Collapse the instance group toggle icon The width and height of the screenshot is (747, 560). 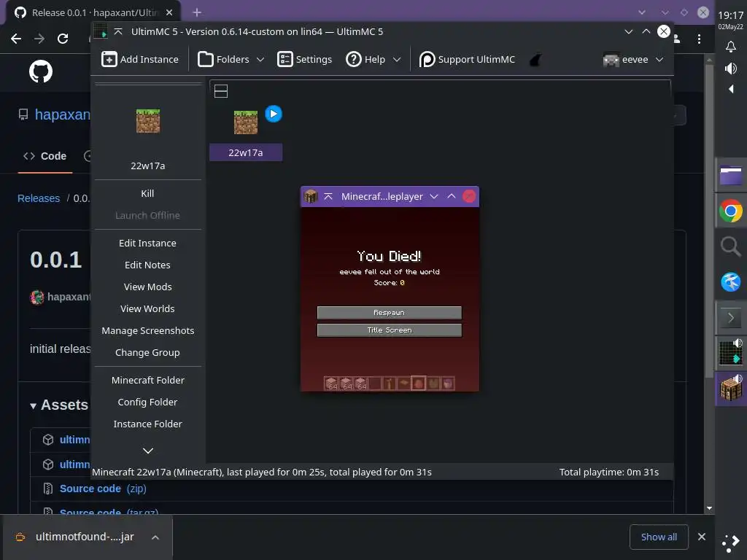coord(221,91)
